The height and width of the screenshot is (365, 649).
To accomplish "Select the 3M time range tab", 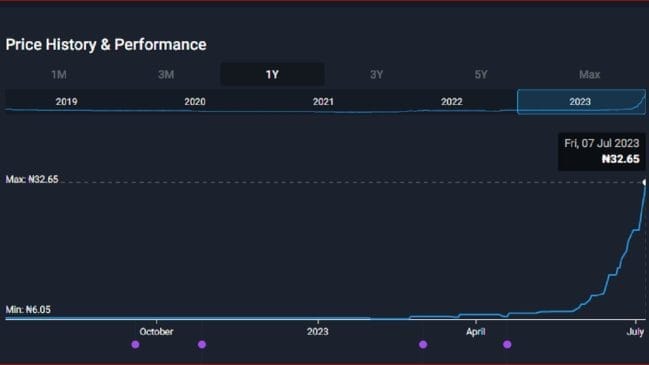I will coord(166,74).
